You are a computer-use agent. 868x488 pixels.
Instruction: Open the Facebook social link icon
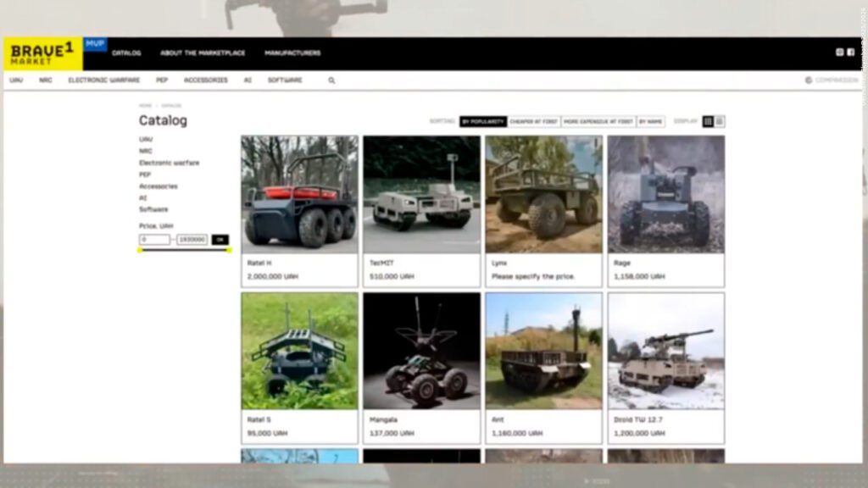click(x=850, y=53)
